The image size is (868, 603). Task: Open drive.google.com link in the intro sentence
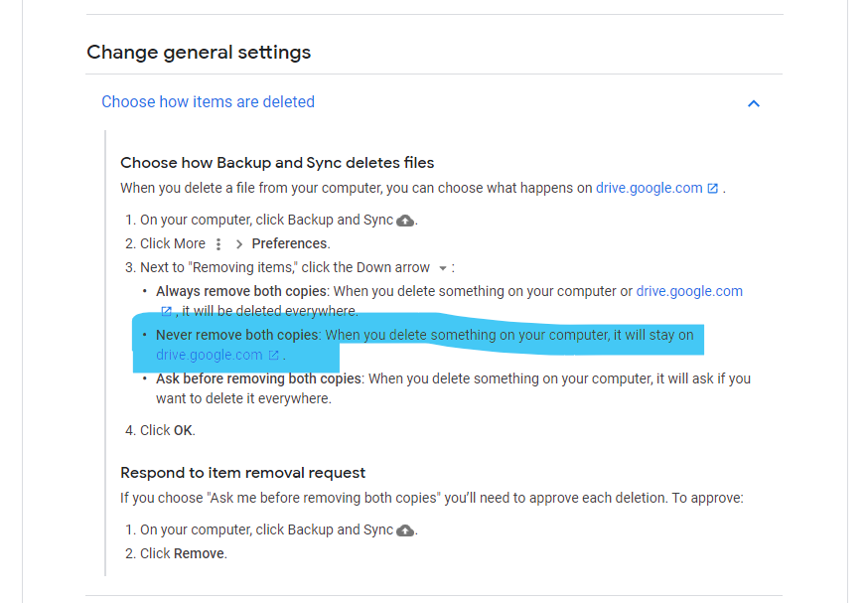pos(649,188)
